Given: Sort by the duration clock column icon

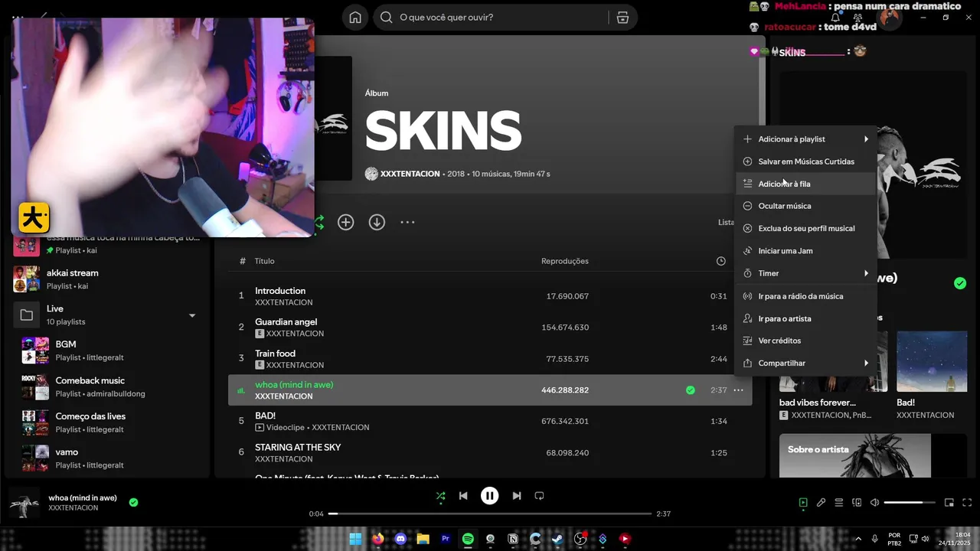Looking at the screenshot, I should 720,261.
